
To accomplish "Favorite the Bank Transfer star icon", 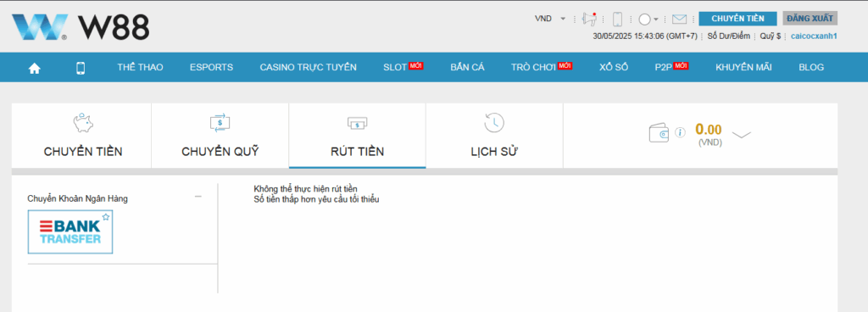I will 106,217.
